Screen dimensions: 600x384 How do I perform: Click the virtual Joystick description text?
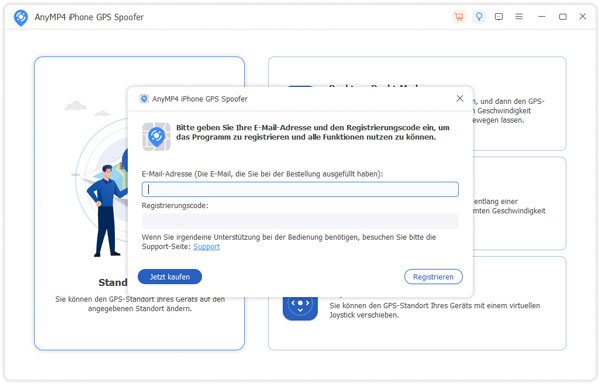435,310
